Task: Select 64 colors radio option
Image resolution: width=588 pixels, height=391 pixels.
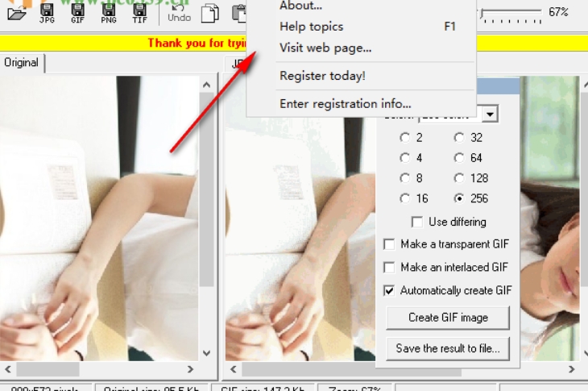Action: tap(468, 158)
